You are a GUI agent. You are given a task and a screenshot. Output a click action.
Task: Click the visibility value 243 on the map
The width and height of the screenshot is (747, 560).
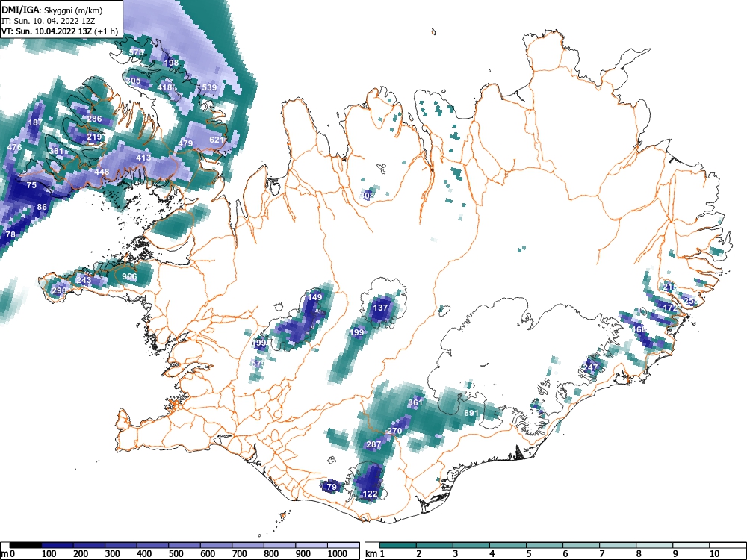[x=84, y=280]
